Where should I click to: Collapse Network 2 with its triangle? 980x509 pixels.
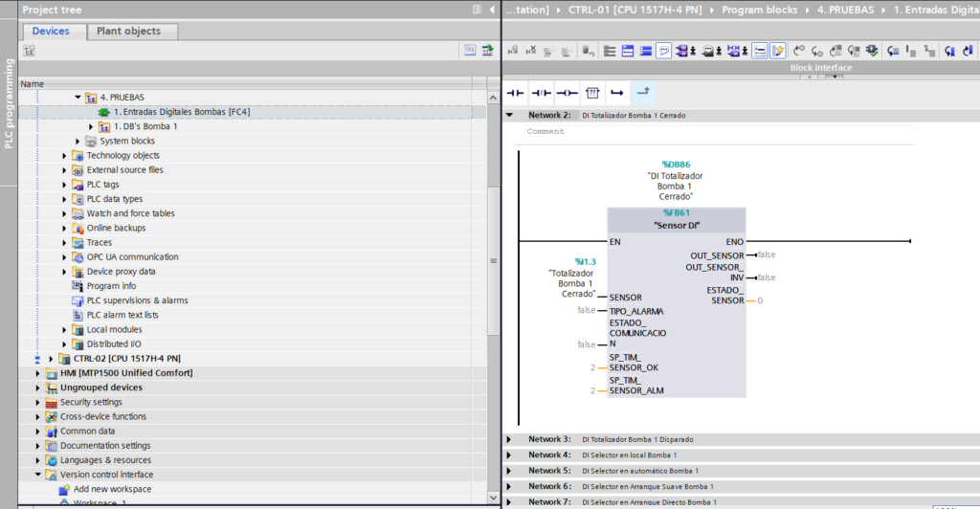pos(510,115)
